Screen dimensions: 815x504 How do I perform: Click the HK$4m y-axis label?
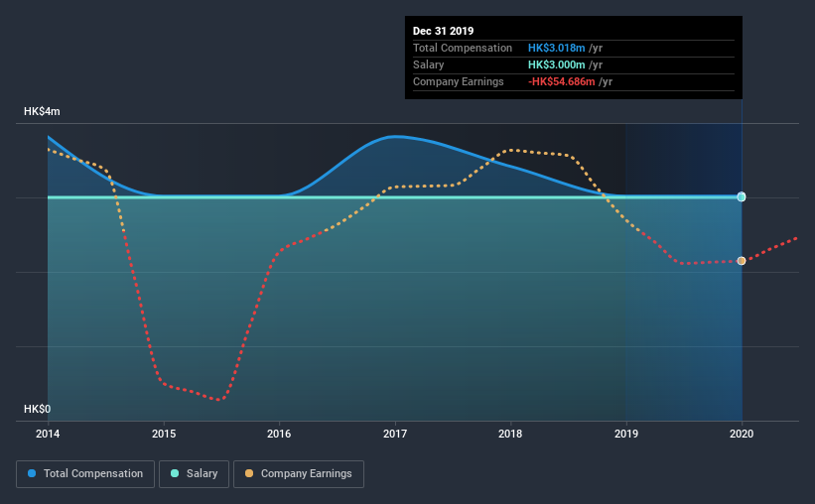42,112
